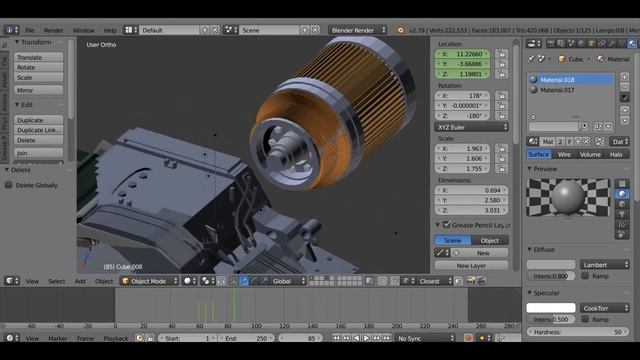Open the Lambert diffuse shader dropdown
The width and height of the screenshot is (640, 360).
pyautogui.click(x=604, y=264)
